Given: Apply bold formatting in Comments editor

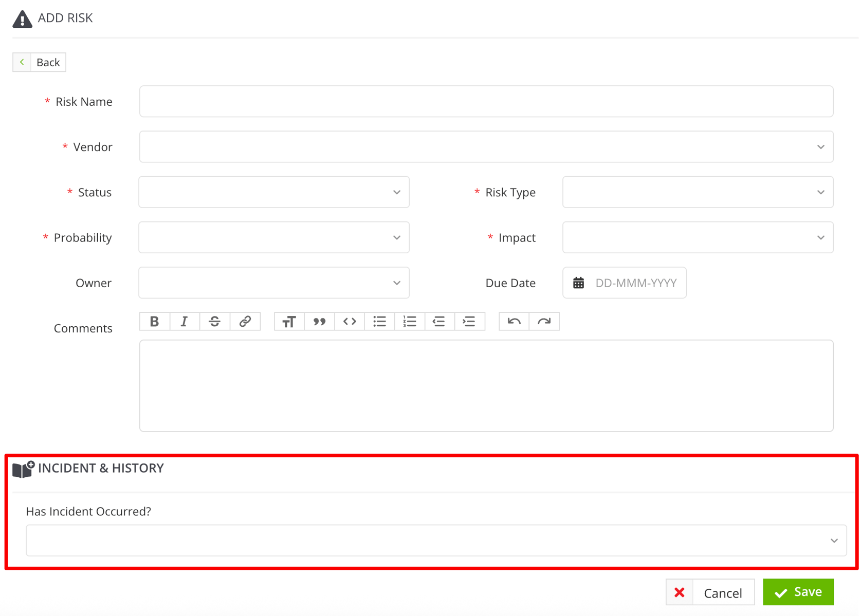Looking at the screenshot, I should pos(154,321).
